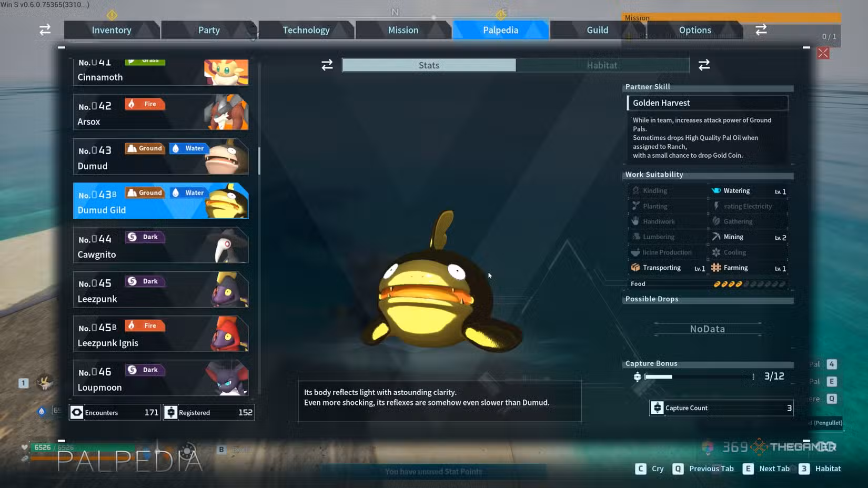868x488 pixels.
Task: Click Leezpunk Ignis's Fire element badge
Action: 145,326
